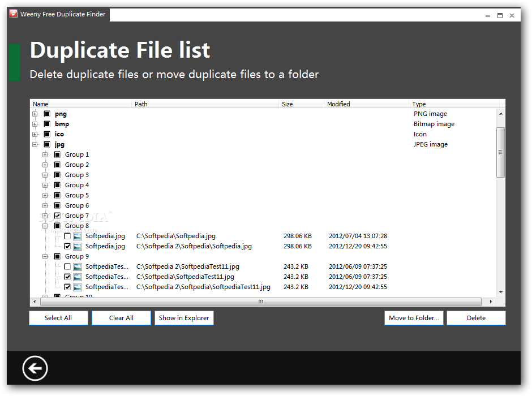
Task: Expand the bmp category node
Action: 35,124
